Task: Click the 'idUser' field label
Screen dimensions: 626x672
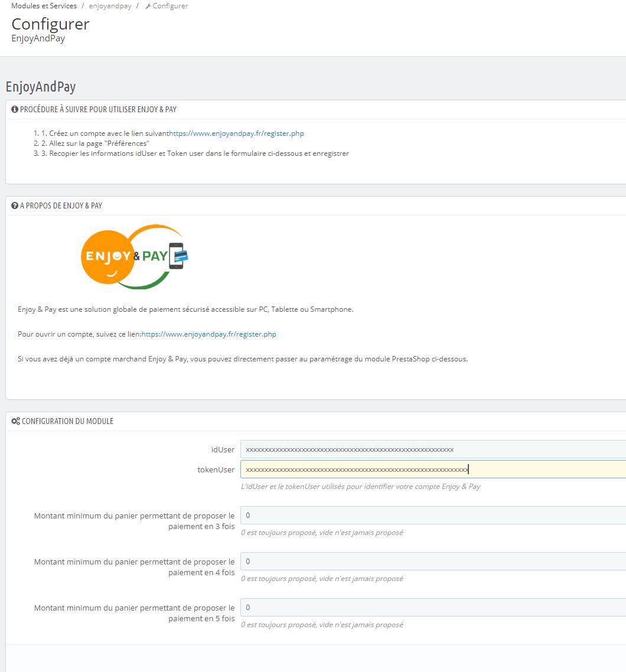Action: coord(223,449)
